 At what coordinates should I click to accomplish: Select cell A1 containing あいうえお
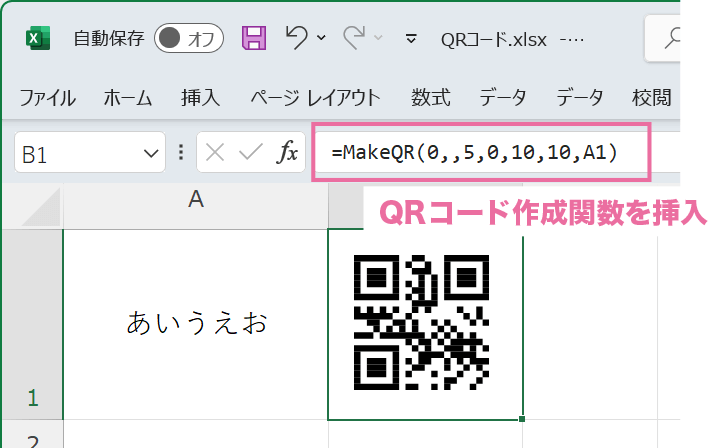tap(196, 324)
